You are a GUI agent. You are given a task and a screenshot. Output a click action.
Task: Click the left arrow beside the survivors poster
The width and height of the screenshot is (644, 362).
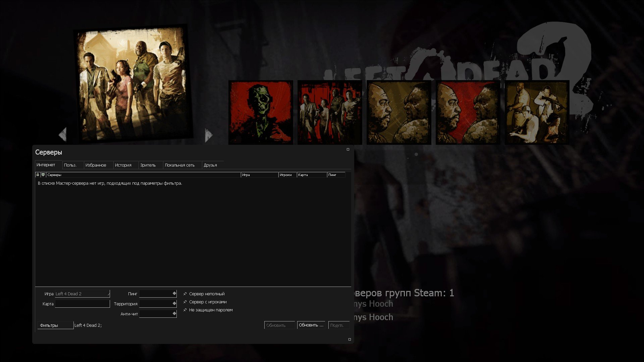point(63,134)
